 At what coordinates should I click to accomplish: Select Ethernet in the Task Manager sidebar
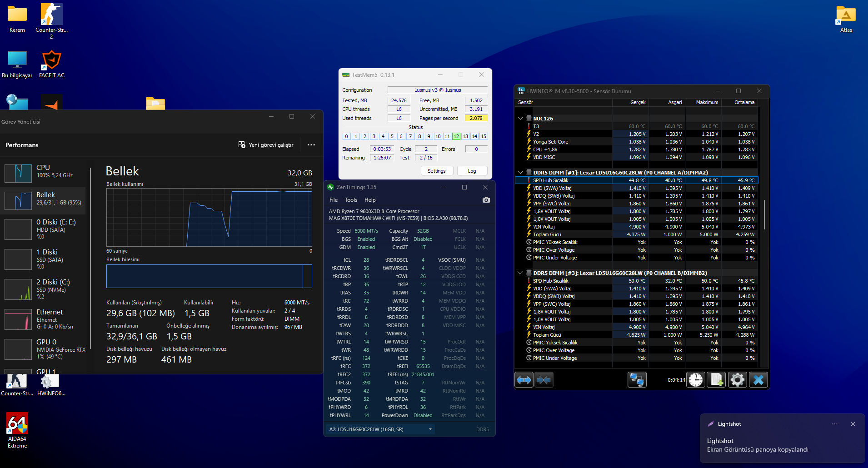[44, 319]
